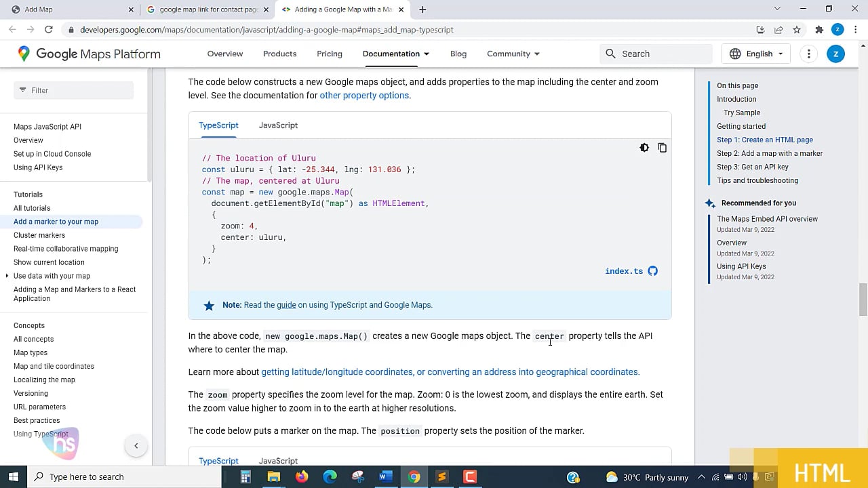Open index.ts GitHub icon

[x=652, y=271]
